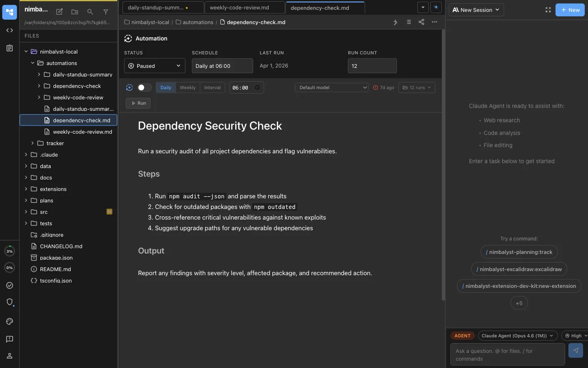
Task: Click the search icon in files header
Action: coord(90,12)
